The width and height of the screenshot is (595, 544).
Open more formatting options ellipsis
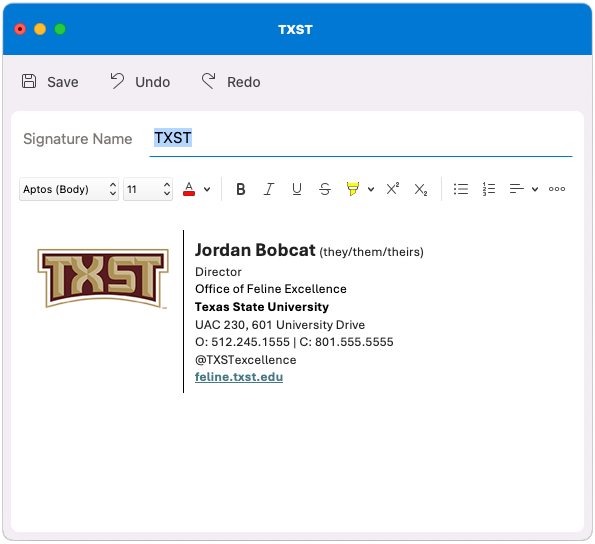pos(557,189)
